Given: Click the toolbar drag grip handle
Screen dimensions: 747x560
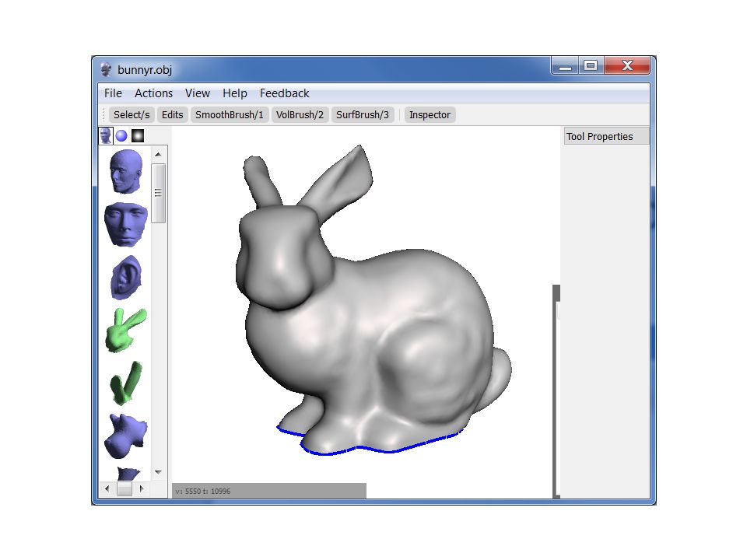Looking at the screenshot, I should pos(103,115).
